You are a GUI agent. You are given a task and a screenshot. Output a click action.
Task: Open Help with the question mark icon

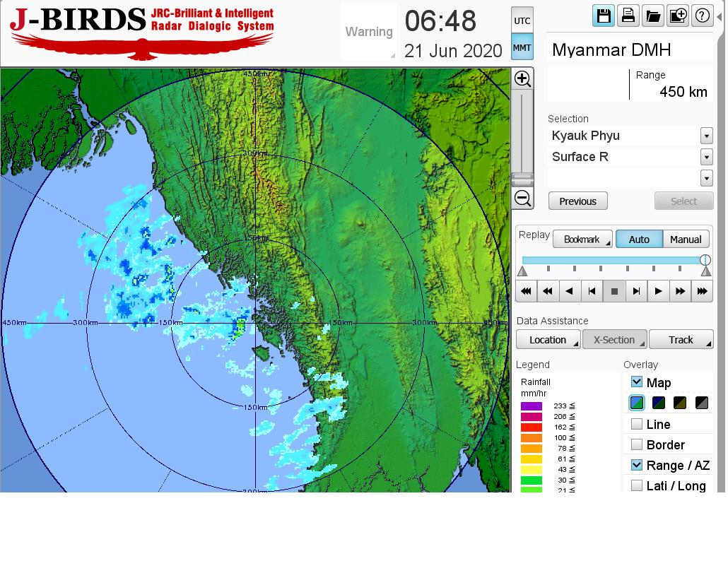click(703, 16)
